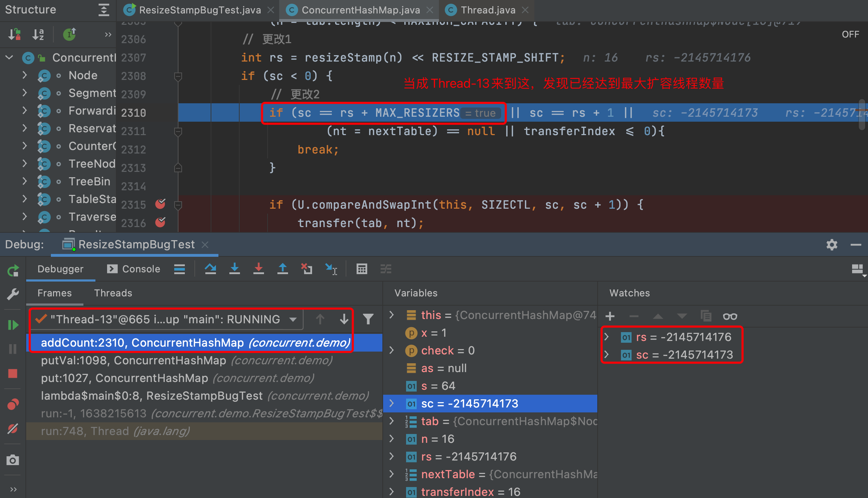The image size is (868, 498).
Task: Expand Node class in Structure
Action: pyautogui.click(x=25, y=75)
